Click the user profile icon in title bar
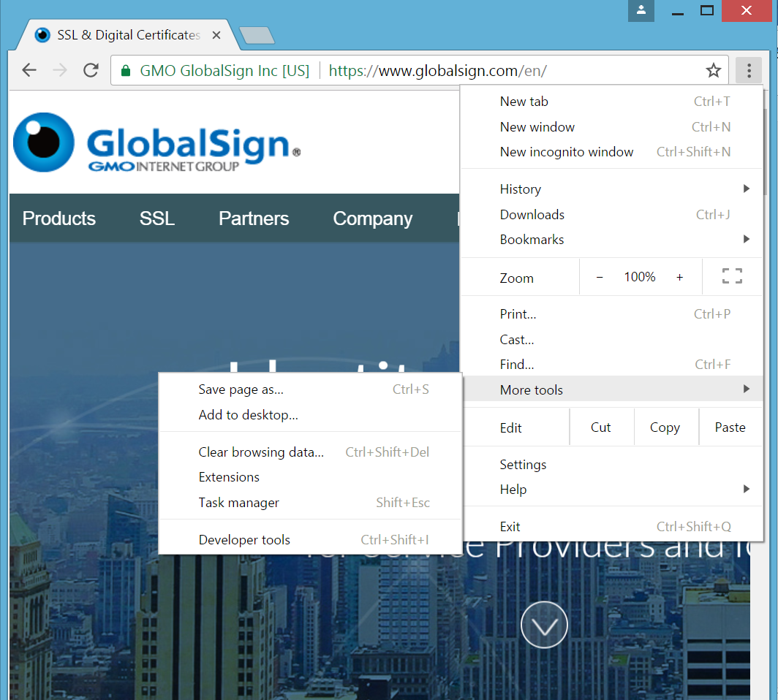This screenshot has height=700, width=778. point(641,10)
